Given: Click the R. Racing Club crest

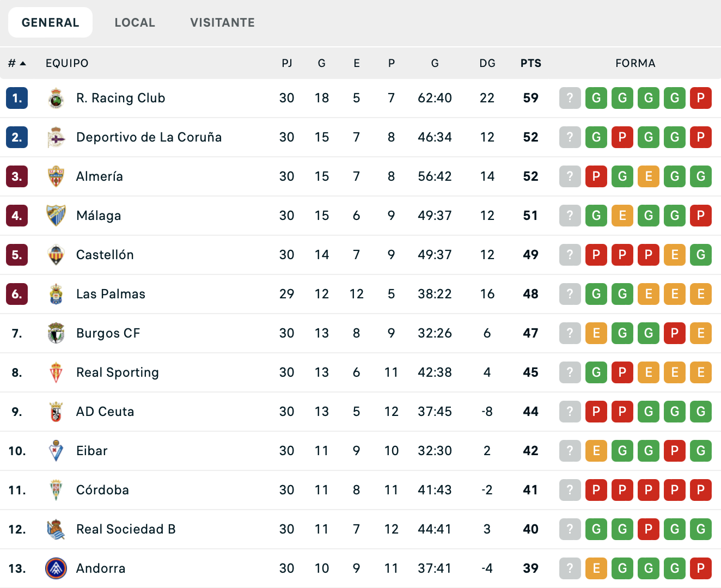Looking at the screenshot, I should [x=56, y=98].
